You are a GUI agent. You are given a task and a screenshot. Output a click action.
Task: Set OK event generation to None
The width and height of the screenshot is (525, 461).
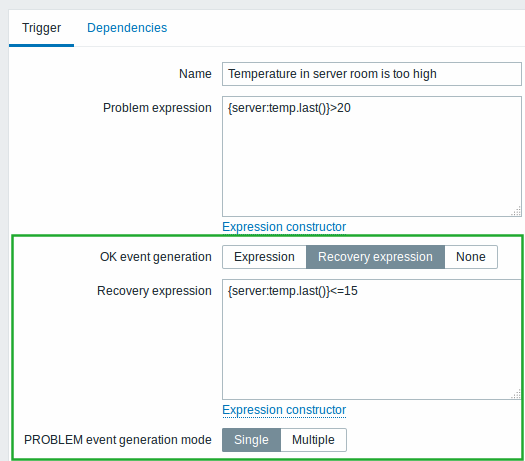point(471,257)
